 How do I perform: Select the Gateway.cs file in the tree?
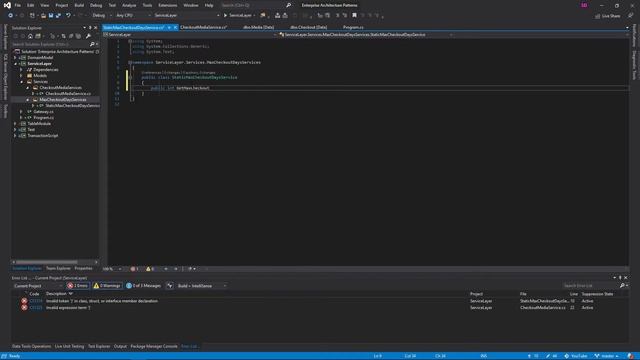click(43, 111)
